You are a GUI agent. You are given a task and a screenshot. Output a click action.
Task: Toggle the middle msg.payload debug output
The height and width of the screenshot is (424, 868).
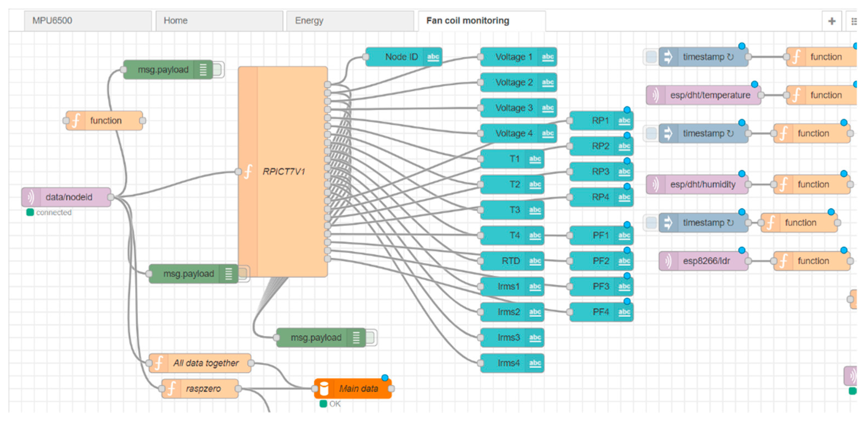click(x=243, y=273)
